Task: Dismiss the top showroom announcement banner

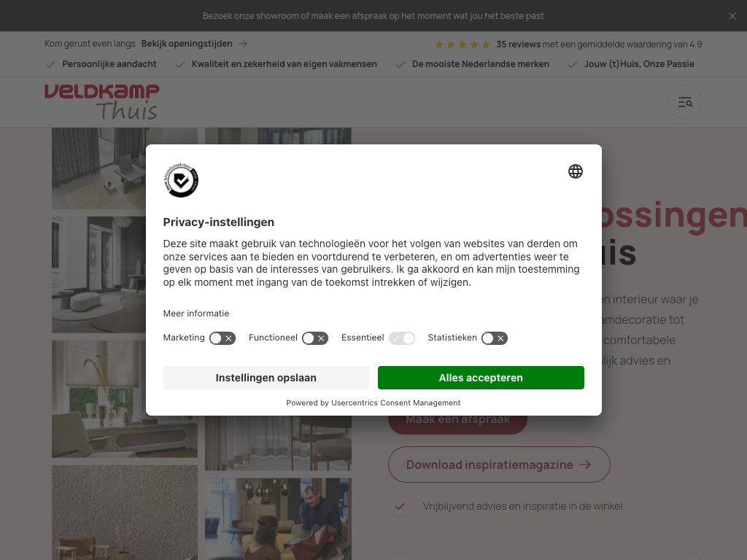Action: (732, 16)
